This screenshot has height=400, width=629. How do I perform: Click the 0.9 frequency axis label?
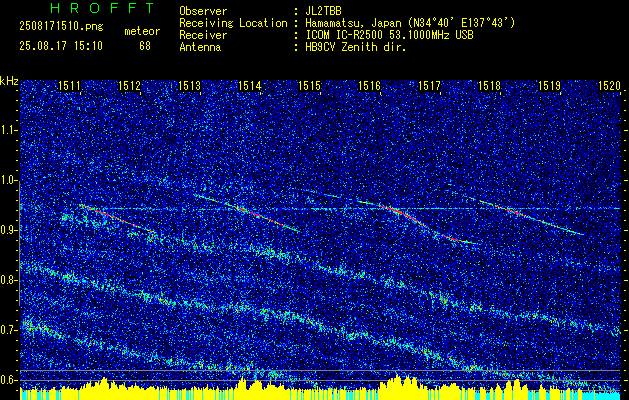[8, 230]
